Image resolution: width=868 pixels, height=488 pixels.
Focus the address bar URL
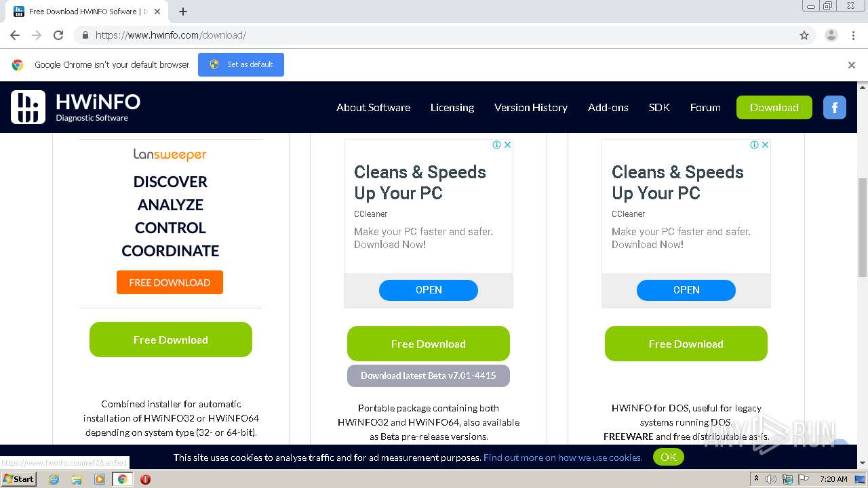[170, 35]
